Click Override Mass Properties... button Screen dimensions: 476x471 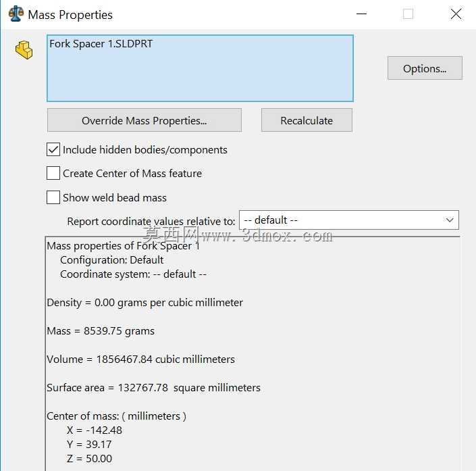(144, 120)
